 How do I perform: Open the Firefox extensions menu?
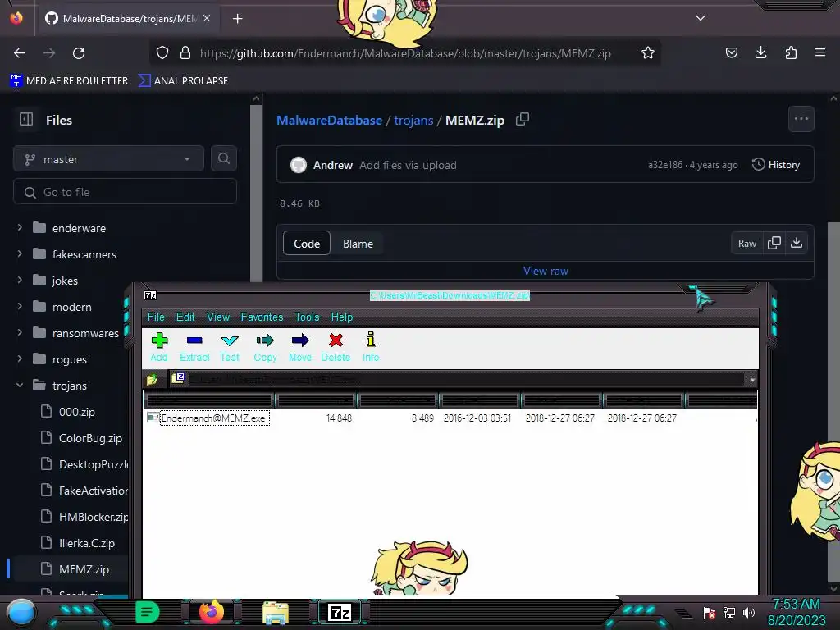tap(791, 52)
